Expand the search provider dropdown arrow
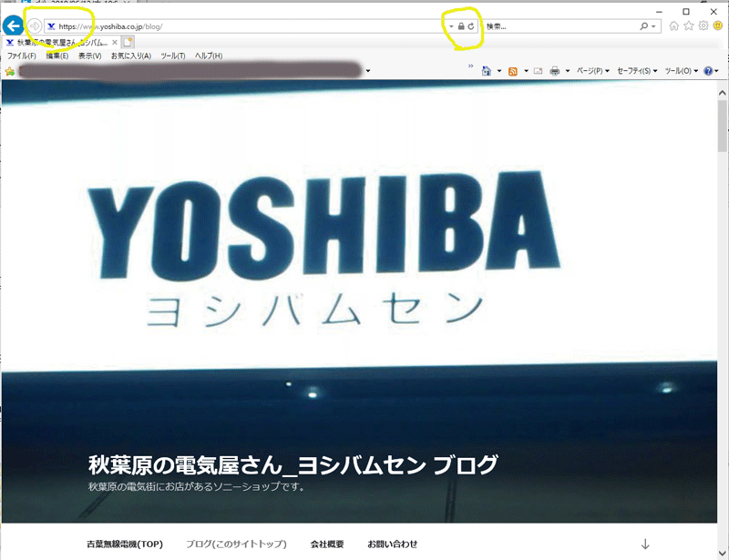This screenshot has width=729, height=560. (x=653, y=26)
